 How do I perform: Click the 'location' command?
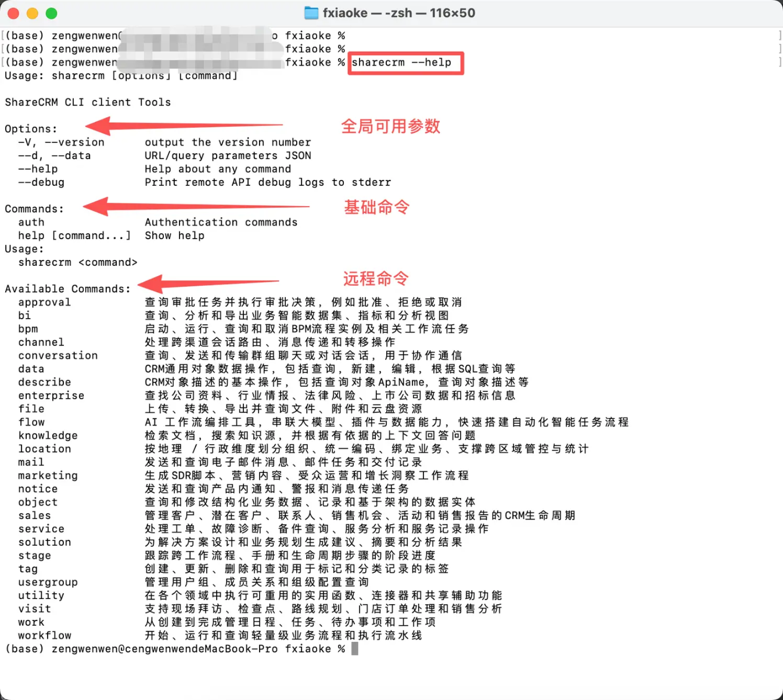pyautogui.click(x=45, y=449)
